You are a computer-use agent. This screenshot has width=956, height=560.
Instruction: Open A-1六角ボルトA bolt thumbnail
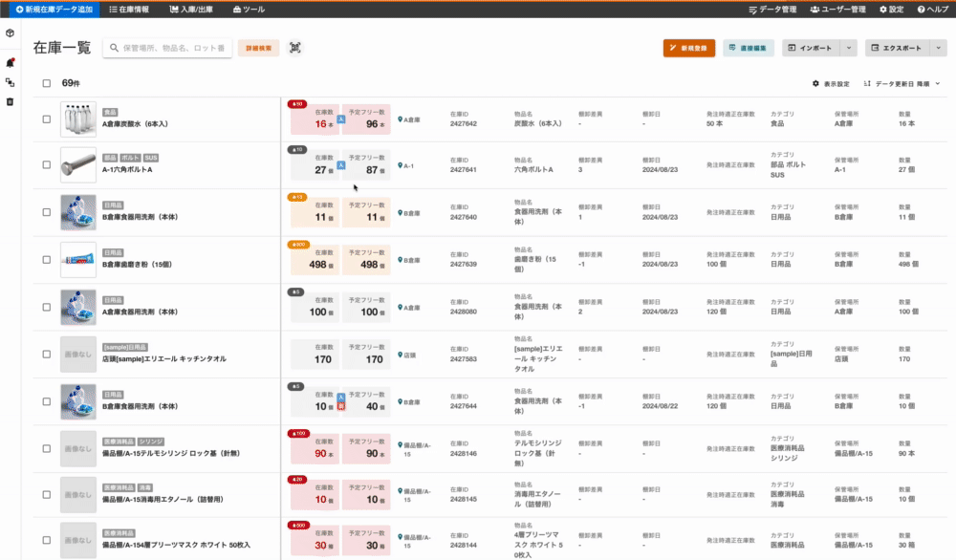click(78, 165)
